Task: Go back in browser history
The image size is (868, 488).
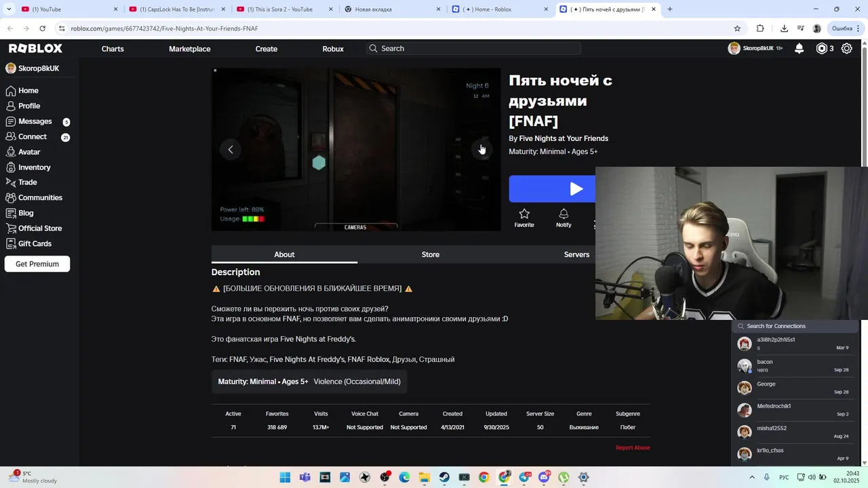Action: pyautogui.click(x=10, y=28)
